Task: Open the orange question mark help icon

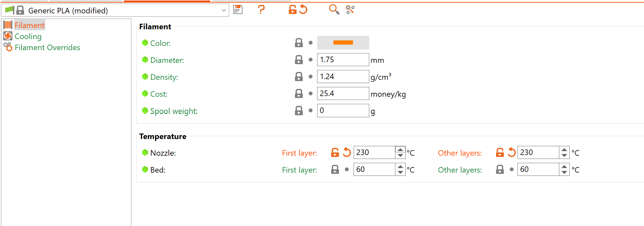Action: (x=261, y=10)
